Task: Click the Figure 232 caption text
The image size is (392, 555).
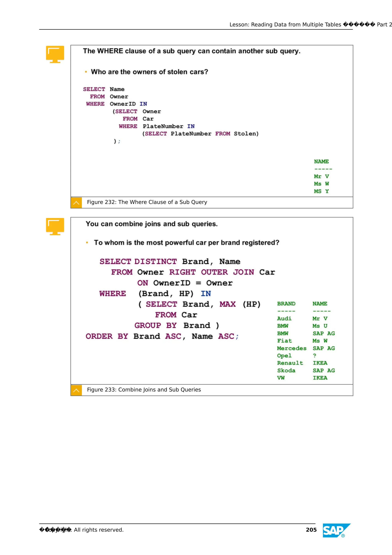Action: (147, 202)
